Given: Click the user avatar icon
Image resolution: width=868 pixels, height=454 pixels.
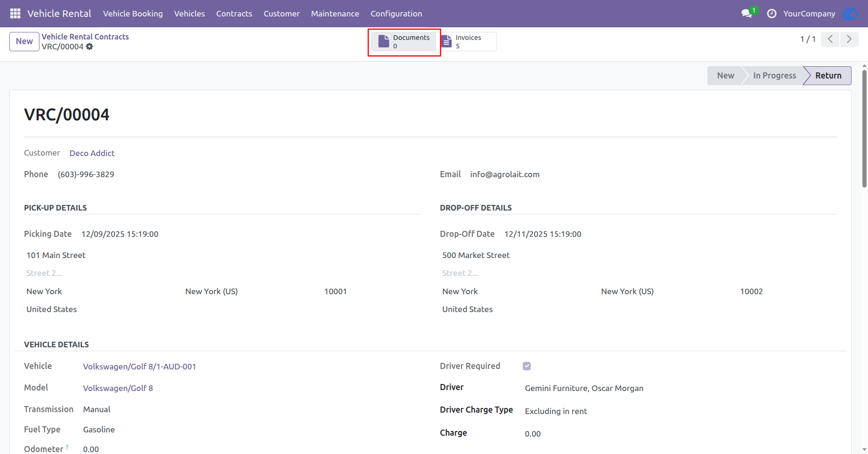Looking at the screenshot, I should 850,14.
